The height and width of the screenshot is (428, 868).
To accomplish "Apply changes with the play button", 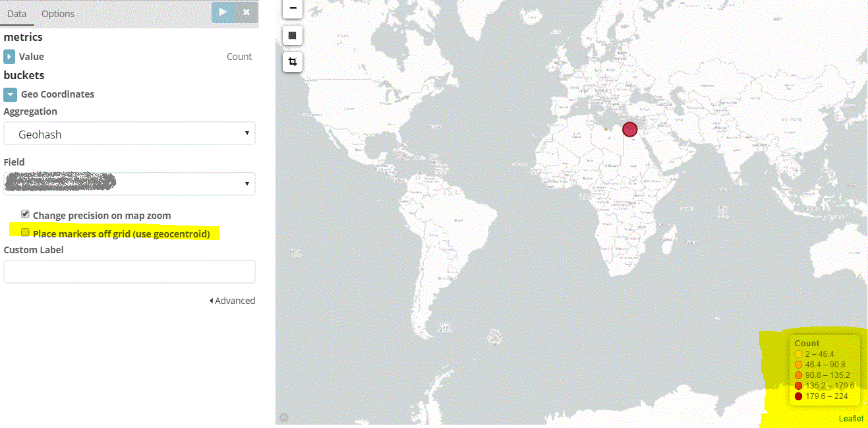I will (223, 12).
